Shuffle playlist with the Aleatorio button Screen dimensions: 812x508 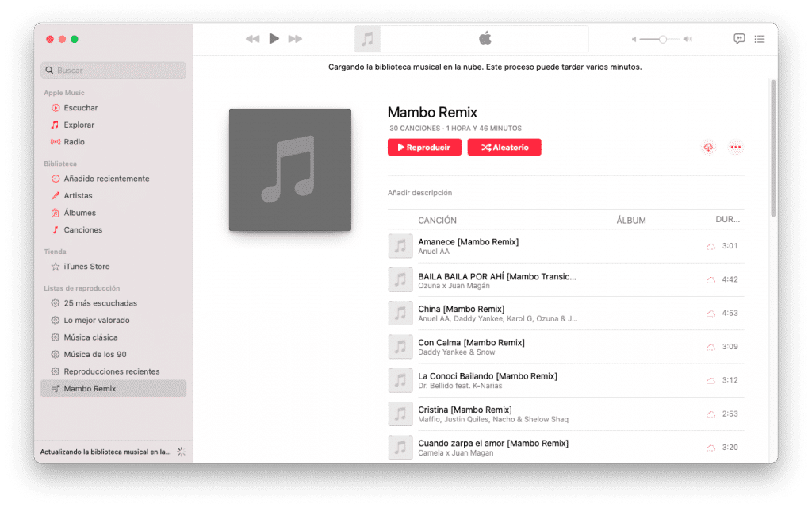tap(504, 147)
